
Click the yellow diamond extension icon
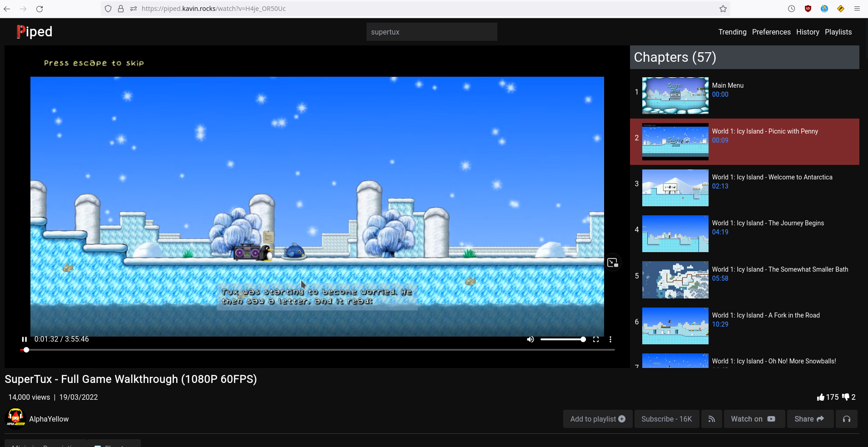840,9
